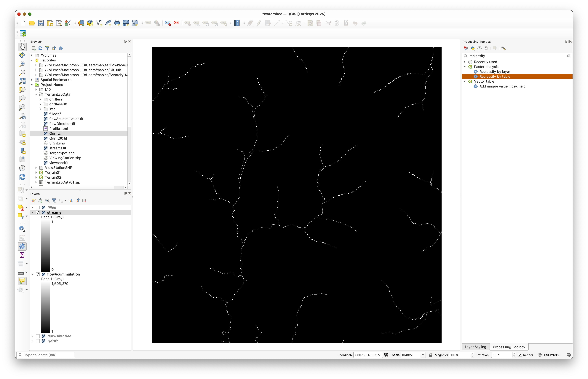
Task: Hide the flowAcummulation layer
Action: (38, 274)
